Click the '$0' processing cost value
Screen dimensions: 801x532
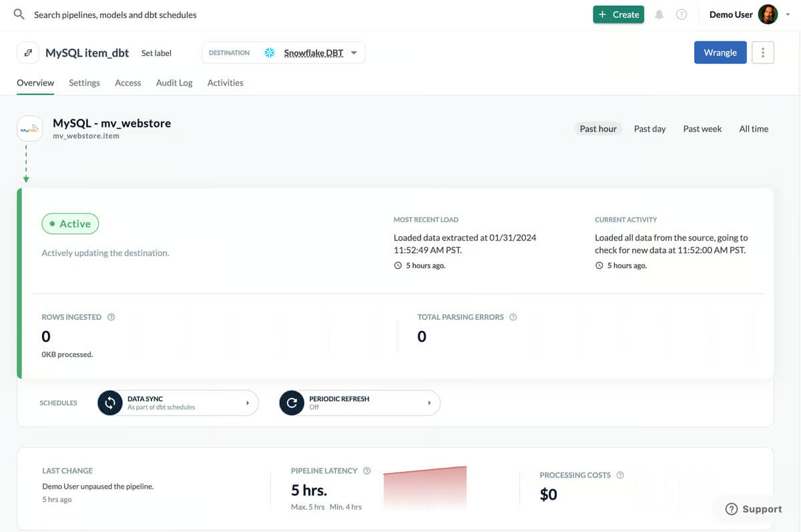click(549, 495)
